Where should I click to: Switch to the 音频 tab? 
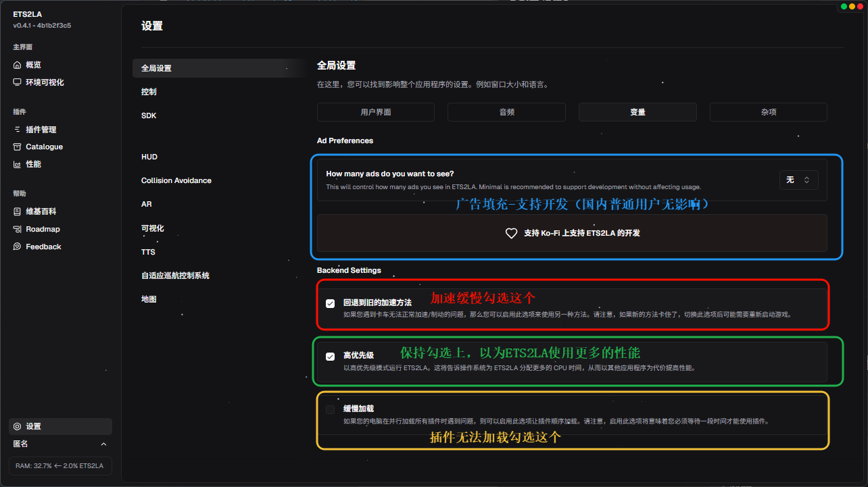tap(506, 112)
